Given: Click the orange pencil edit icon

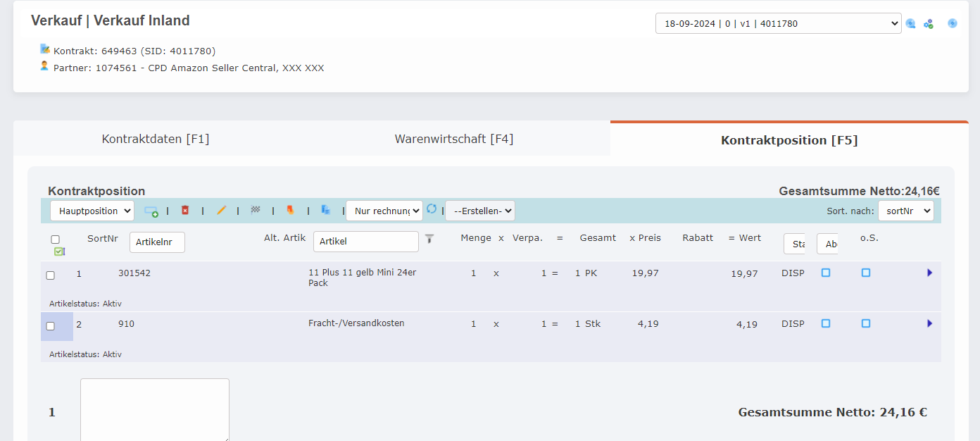Looking at the screenshot, I should pyautogui.click(x=221, y=211).
